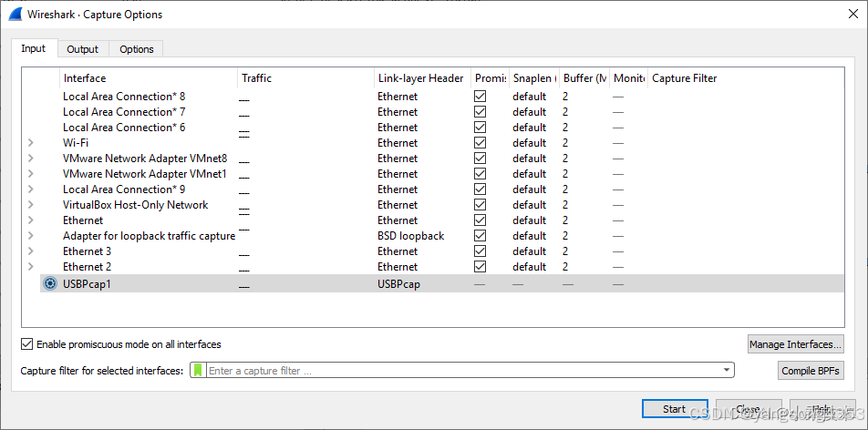Select the USBPcap1 interface name
This screenshot has height=430, width=868.
tap(87, 284)
